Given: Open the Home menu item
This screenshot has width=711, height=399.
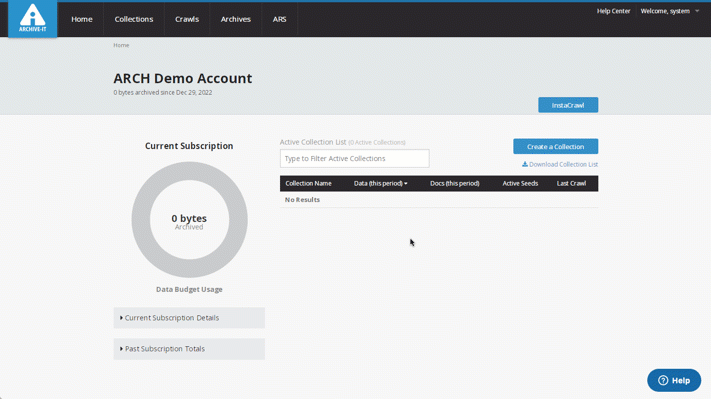Looking at the screenshot, I should tap(82, 19).
